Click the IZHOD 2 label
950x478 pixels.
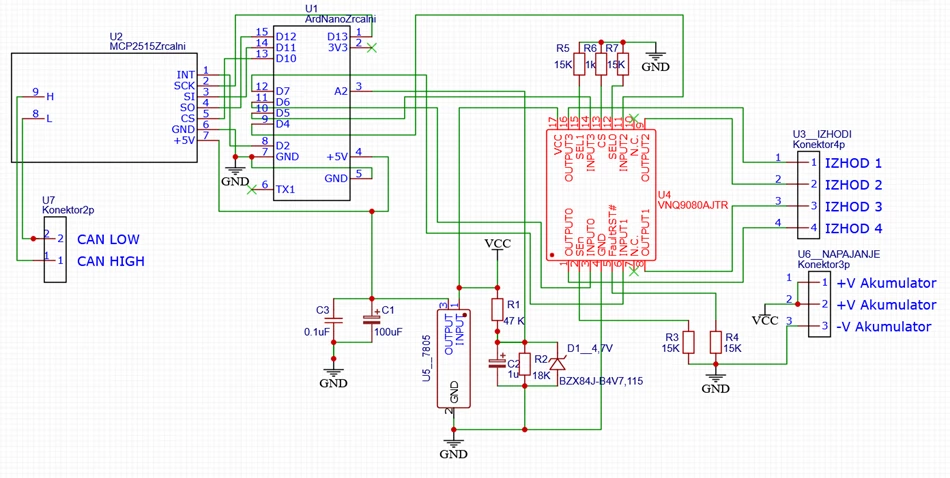(854, 185)
